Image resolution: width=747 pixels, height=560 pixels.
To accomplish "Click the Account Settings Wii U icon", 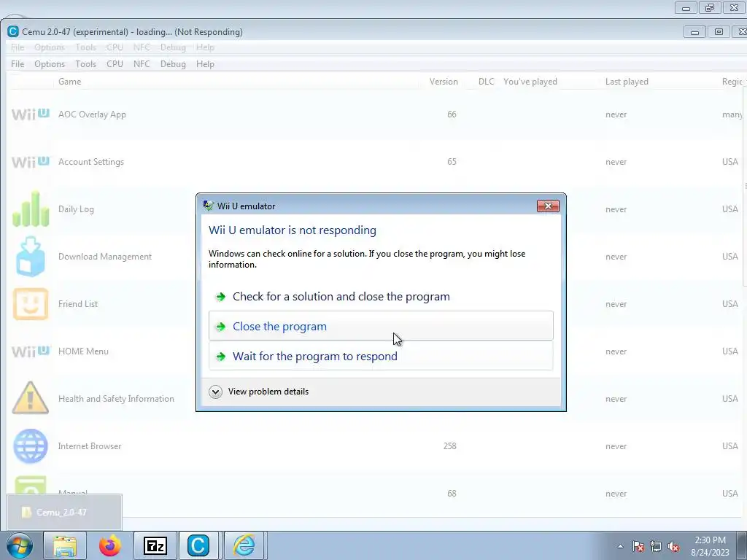I will (x=31, y=162).
